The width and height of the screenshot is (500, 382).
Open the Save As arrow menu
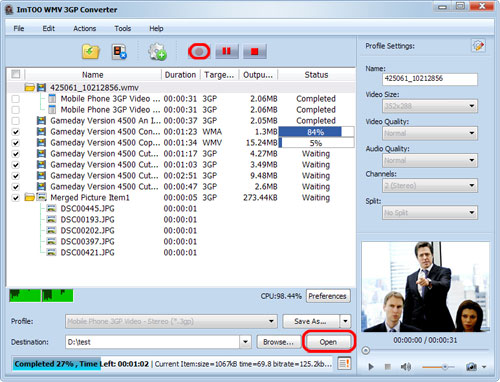coord(345,321)
